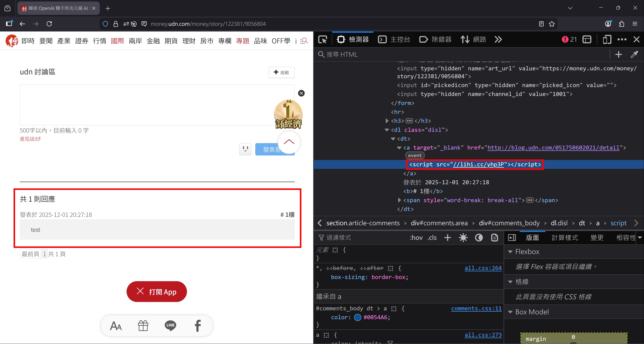Image resolution: width=644 pixels, height=344 pixels.
Task: Bookmark this page with the star icon
Action: tap(552, 24)
